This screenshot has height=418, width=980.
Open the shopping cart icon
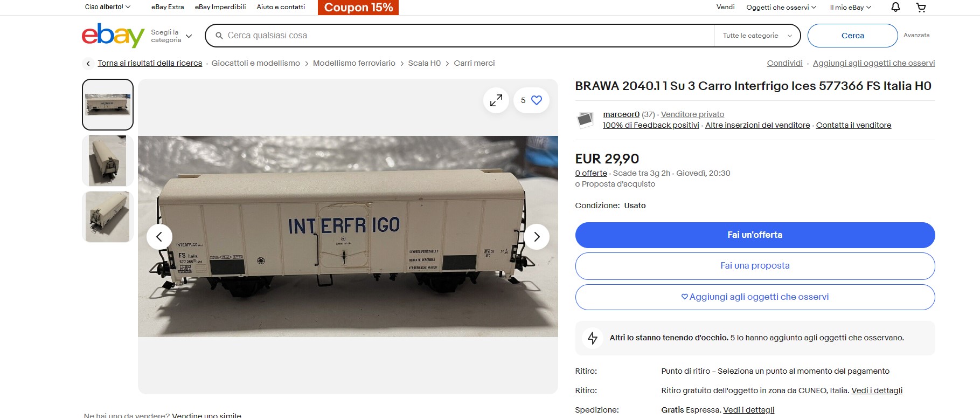tap(921, 7)
